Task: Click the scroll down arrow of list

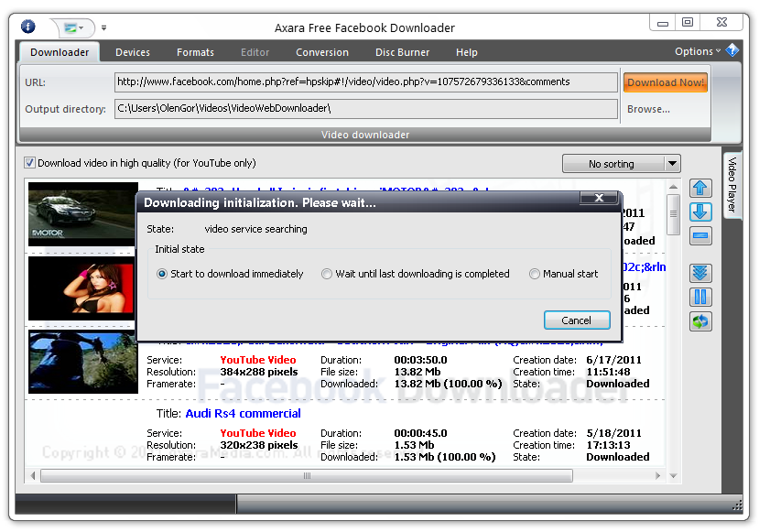Action: pyautogui.click(x=673, y=476)
